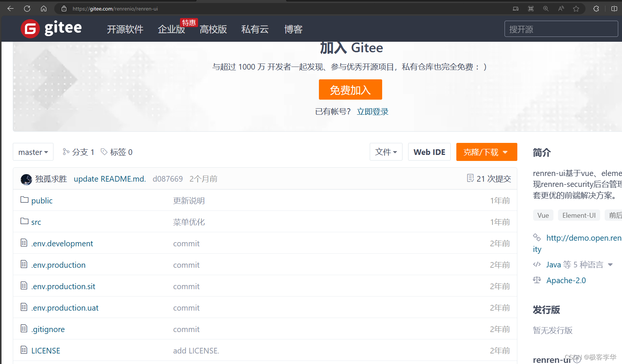The image size is (622, 364).
Task: View site info via the lock icon
Action: 64,9
